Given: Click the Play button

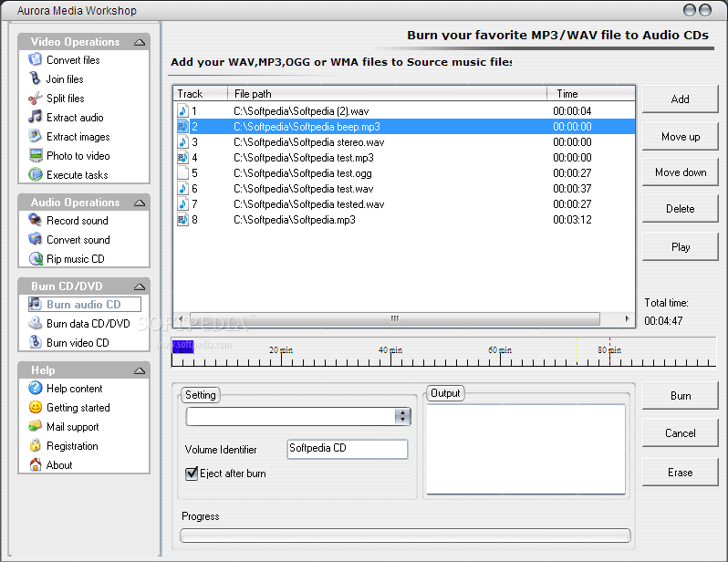Looking at the screenshot, I should 680,246.
